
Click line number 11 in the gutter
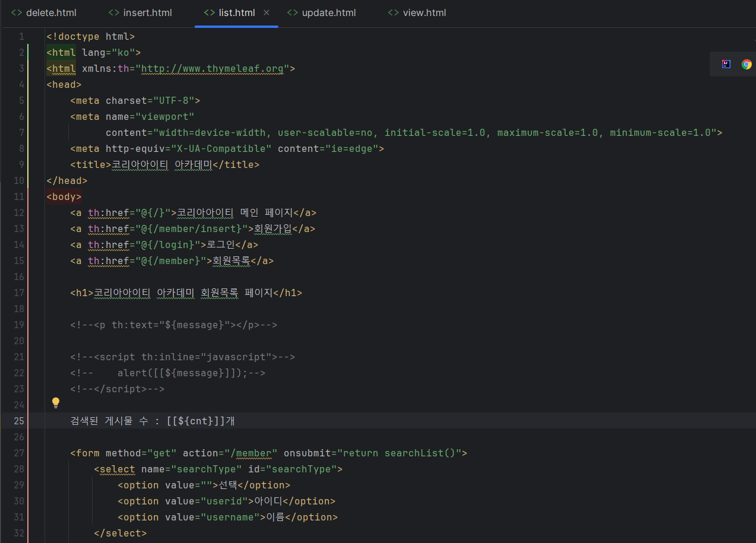19,196
